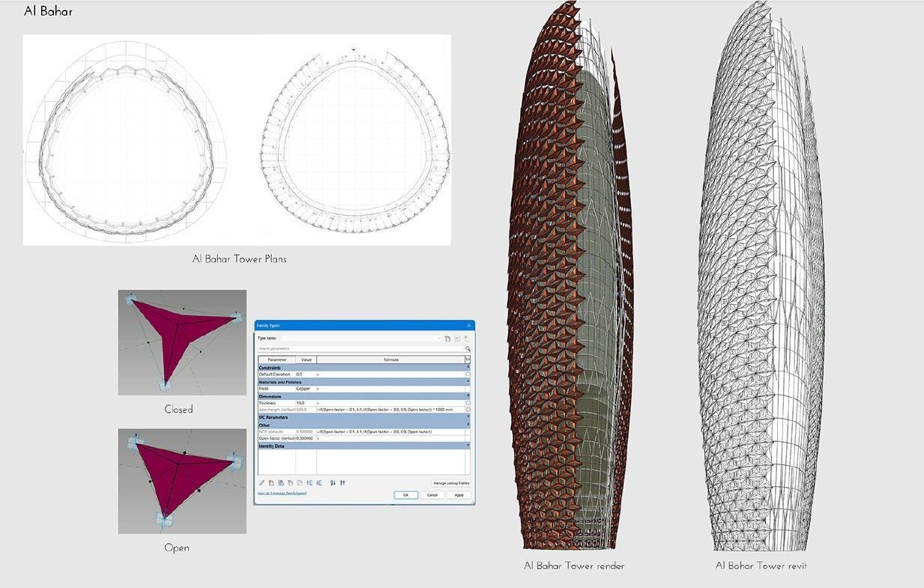
Task: Click the pencil Edit parameter icon
Action: tap(262, 483)
